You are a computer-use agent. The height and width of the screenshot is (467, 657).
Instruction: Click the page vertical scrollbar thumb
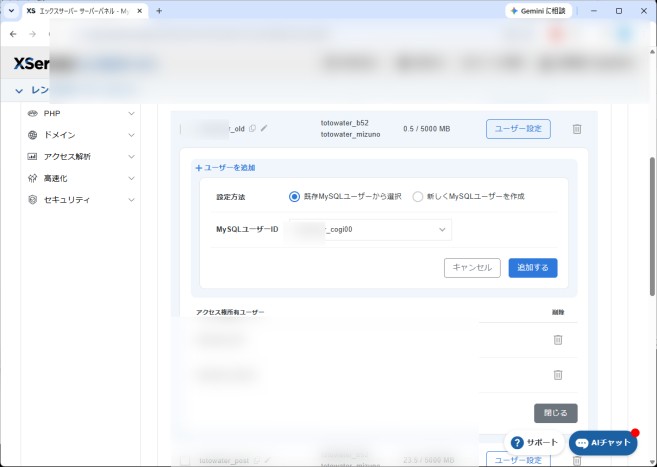652,226
